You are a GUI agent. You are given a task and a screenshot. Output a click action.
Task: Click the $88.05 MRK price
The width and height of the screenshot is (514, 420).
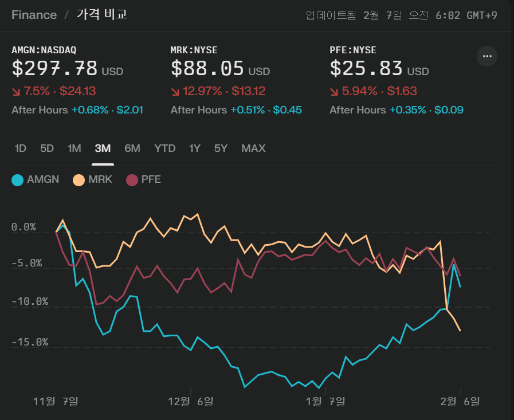point(207,69)
